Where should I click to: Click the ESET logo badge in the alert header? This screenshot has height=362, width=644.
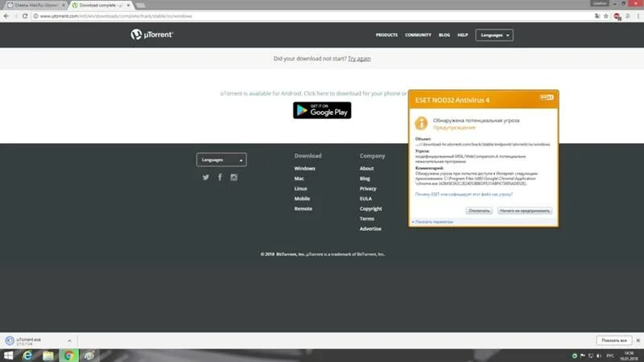547,97
